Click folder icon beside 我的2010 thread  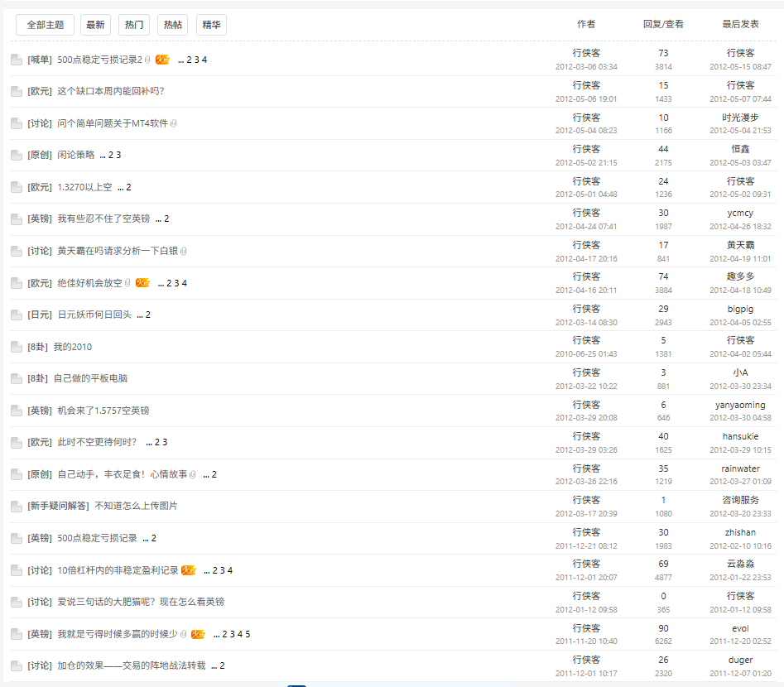click(17, 347)
